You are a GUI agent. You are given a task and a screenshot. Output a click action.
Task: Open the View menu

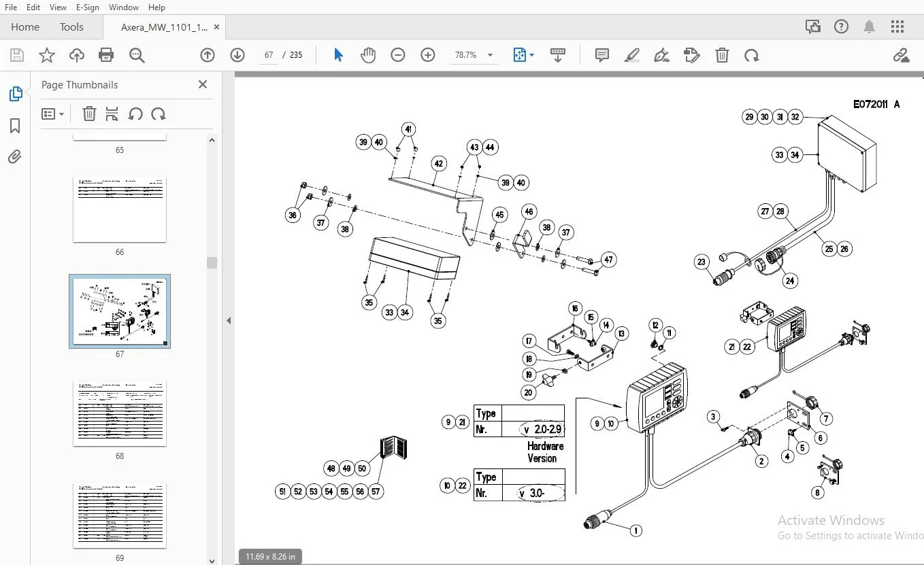[58, 7]
